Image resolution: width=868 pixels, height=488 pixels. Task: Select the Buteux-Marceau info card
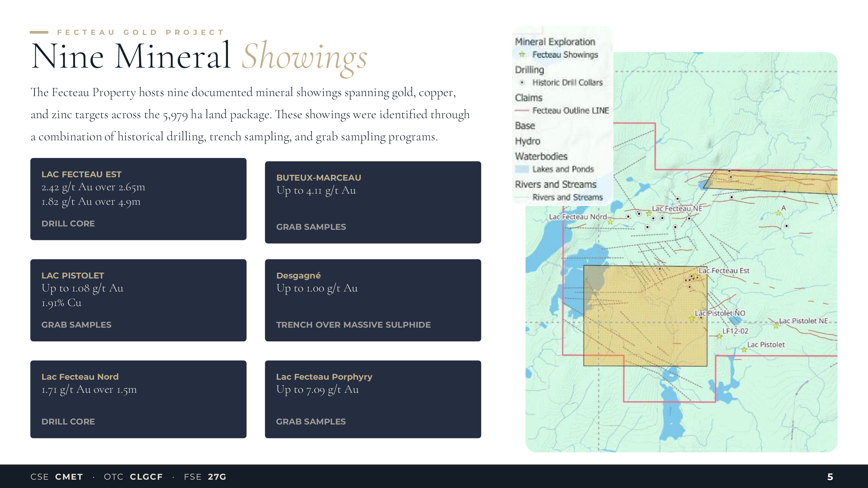(x=373, y=202)
